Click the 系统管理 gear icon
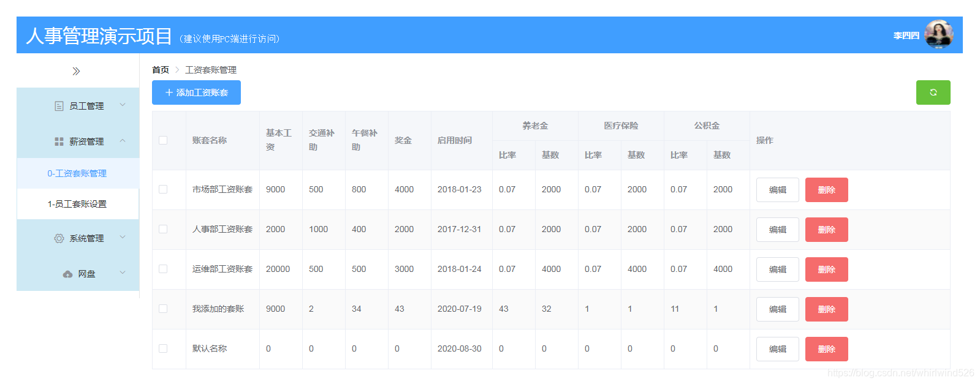Image resolution: width=980 pixels, height=384 pixels. pyautogui.click(x=59, y=238)
